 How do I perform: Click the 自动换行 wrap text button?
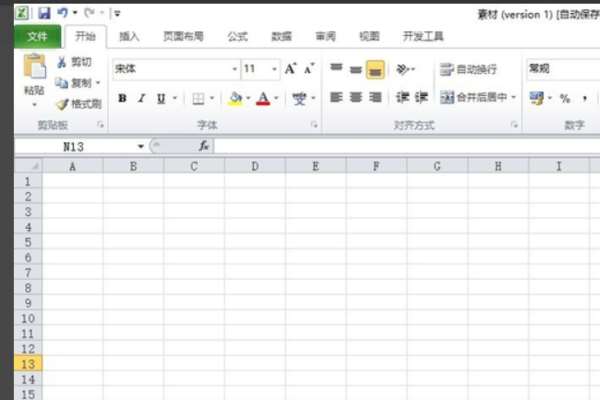coord(468,69)
